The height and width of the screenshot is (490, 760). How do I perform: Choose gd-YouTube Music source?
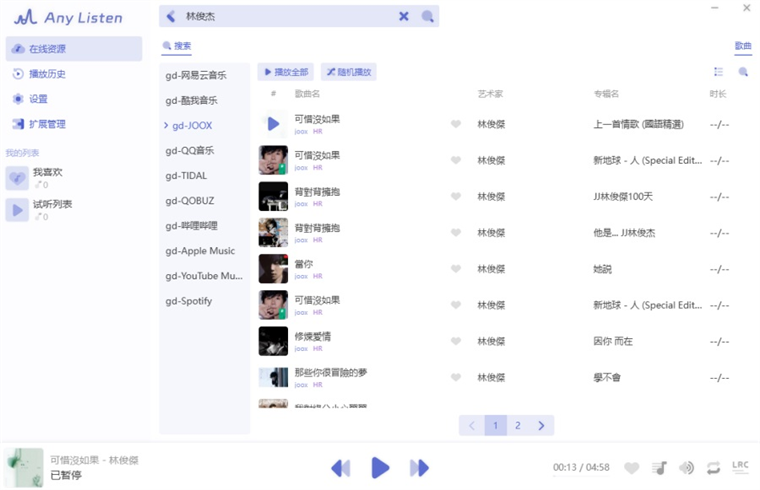(x=205, y=276)
